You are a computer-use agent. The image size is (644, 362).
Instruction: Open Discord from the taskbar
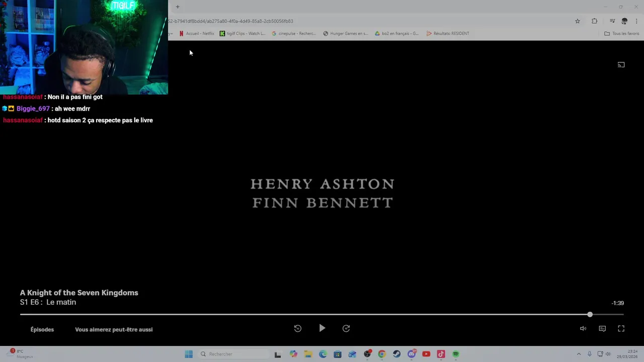[412, 354]
